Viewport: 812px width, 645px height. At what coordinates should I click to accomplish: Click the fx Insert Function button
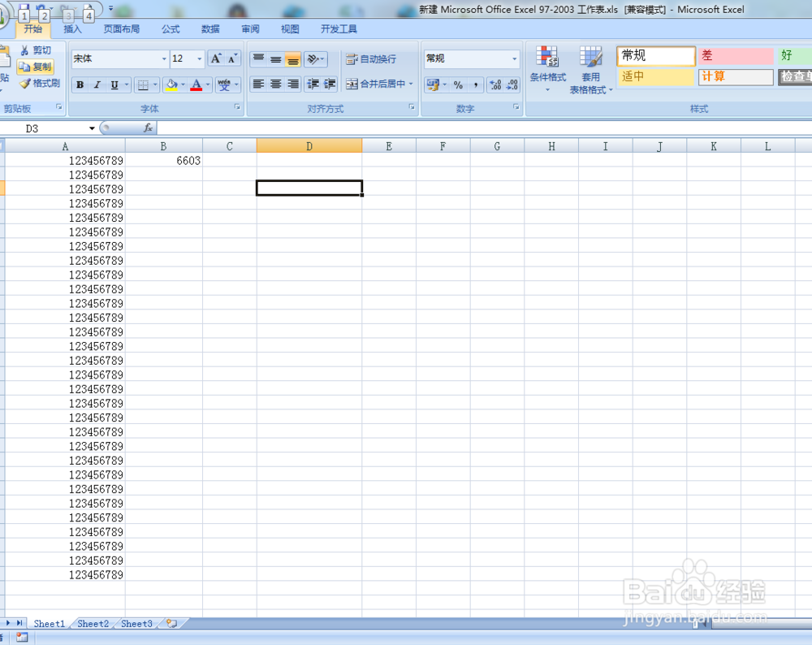coord(148,128)
